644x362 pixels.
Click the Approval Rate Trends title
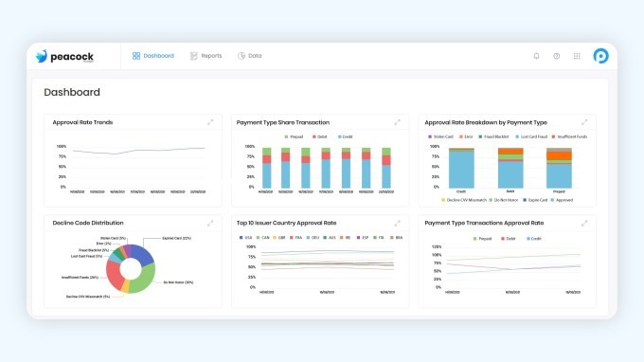click(x=82, y=122)
